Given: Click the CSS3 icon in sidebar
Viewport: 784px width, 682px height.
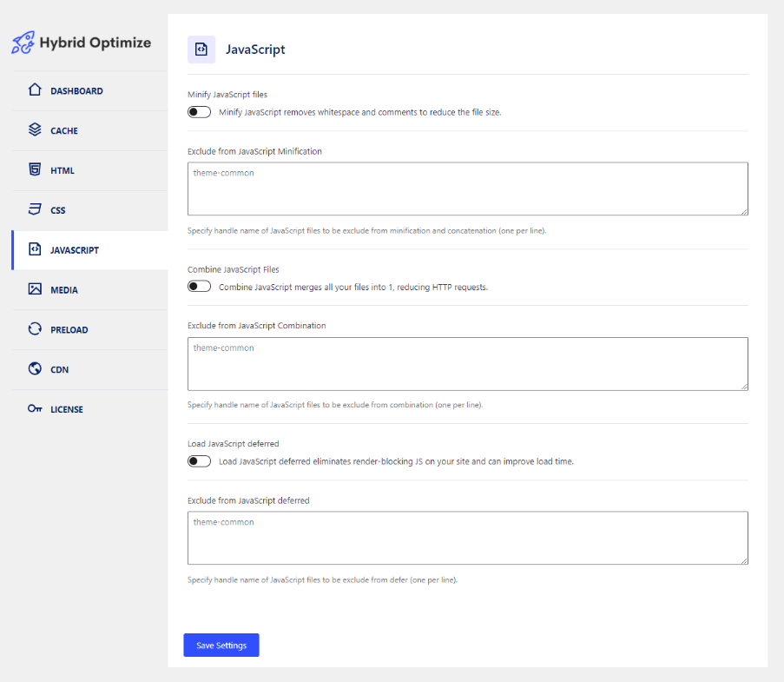Looking at the screenshot, I should 35,209.
